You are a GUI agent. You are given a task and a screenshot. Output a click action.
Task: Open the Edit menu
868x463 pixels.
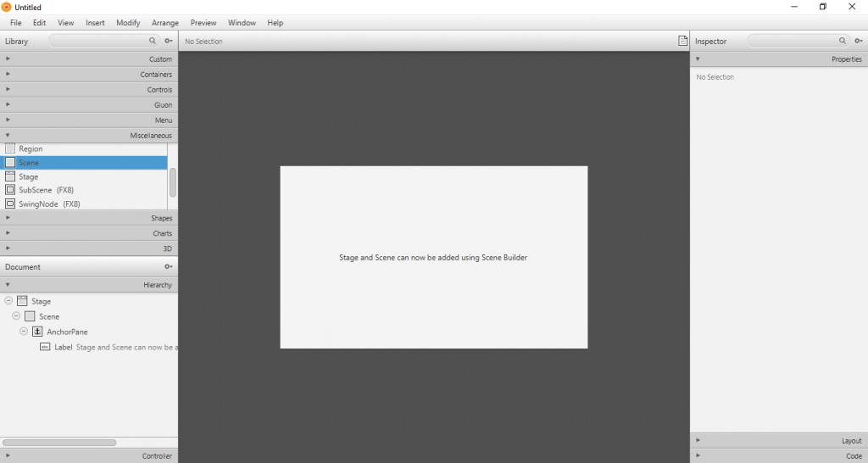39,23
